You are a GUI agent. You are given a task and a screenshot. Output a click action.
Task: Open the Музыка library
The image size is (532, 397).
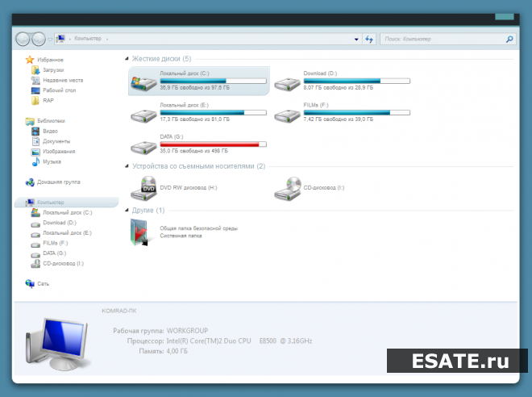(x=52, y=161)
